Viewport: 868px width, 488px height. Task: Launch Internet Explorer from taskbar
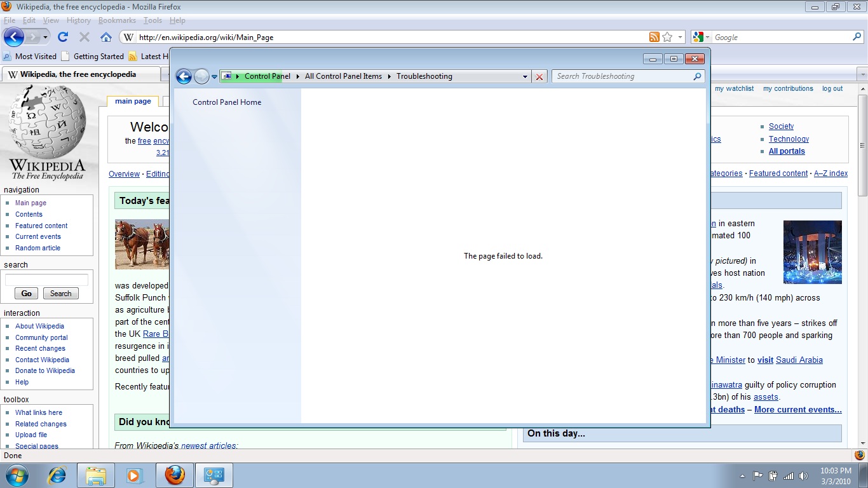(57, 475)
